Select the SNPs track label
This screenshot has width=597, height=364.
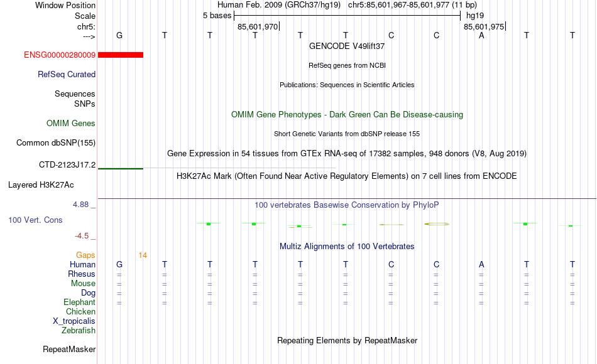click(85, 104)
